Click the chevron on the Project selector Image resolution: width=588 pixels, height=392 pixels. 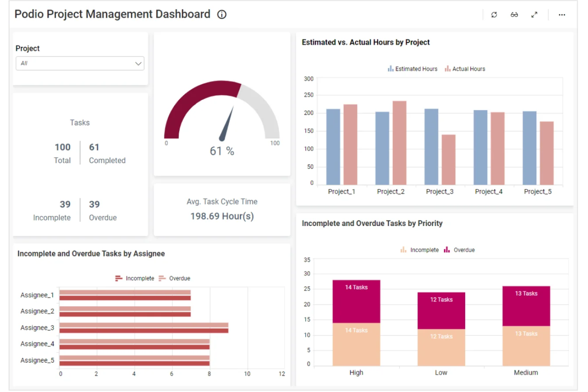click(x=137, y=63)
